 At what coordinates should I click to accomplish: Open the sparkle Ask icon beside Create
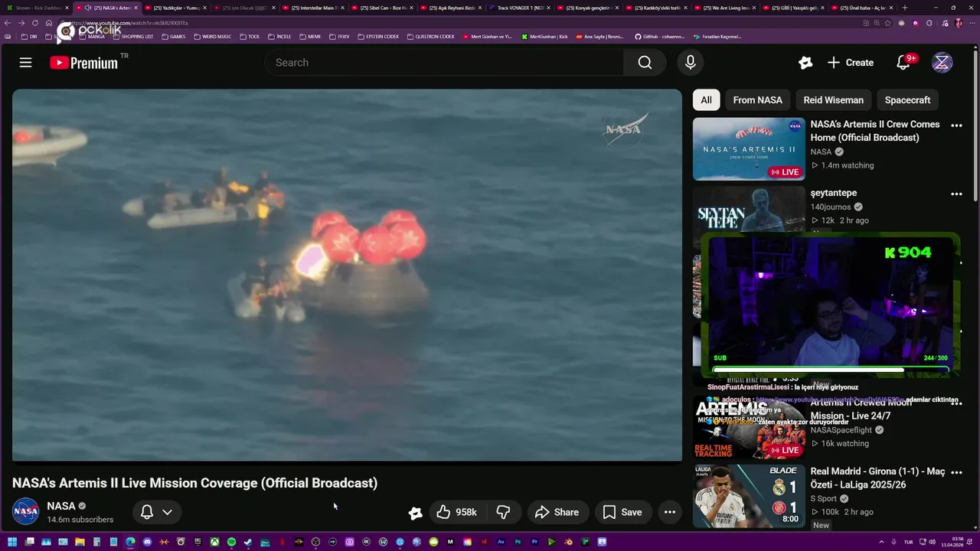(805, 63)
